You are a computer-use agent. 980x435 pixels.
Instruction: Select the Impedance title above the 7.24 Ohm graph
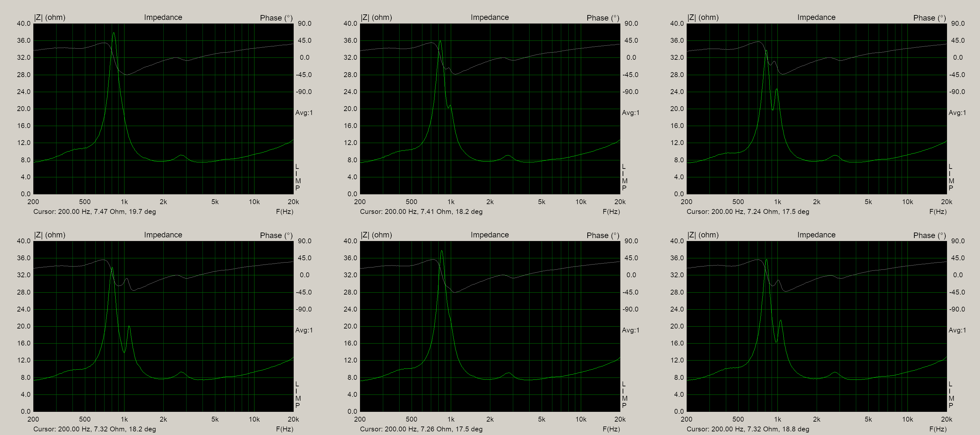(816, 18)
